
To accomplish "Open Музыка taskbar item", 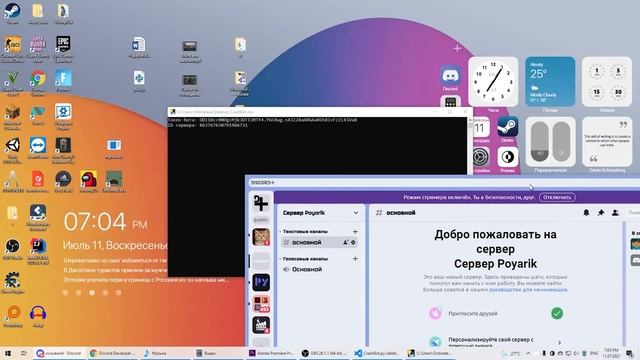I will coord(166,353).
